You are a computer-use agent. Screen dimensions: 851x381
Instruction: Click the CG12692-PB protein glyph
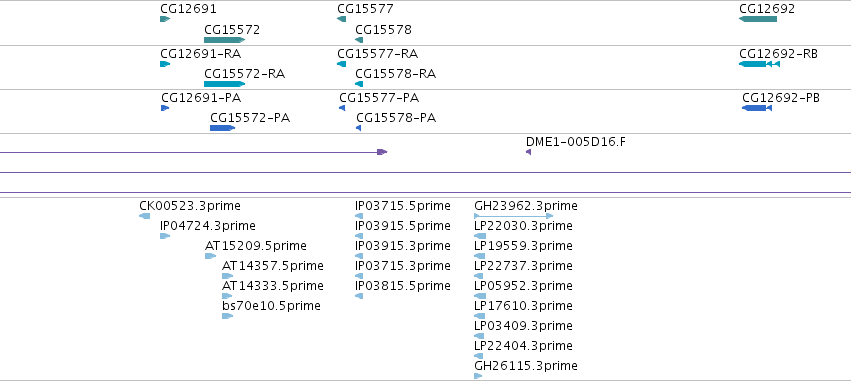point(757,108)
